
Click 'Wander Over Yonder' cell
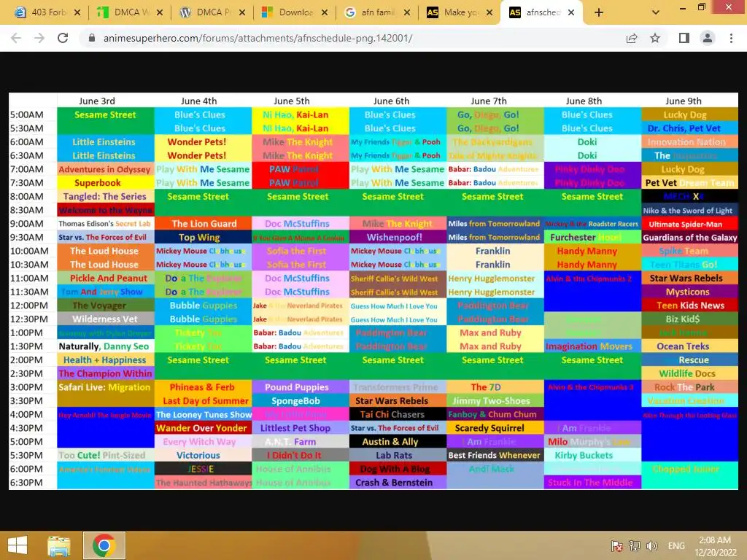(204, 428)
